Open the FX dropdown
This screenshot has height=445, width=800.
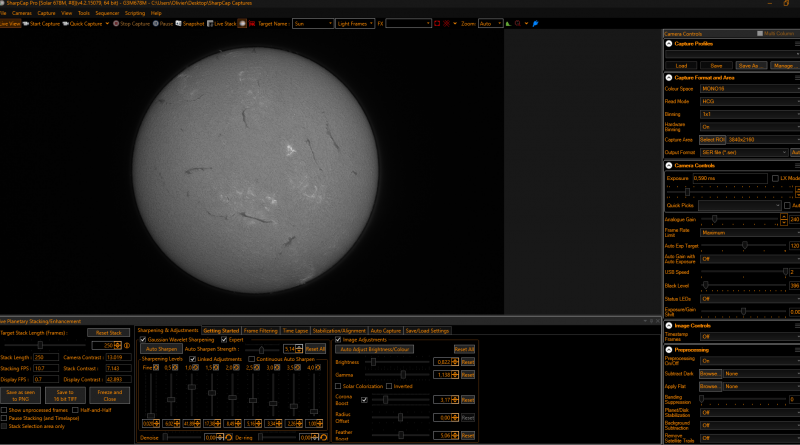pos(408,23)
